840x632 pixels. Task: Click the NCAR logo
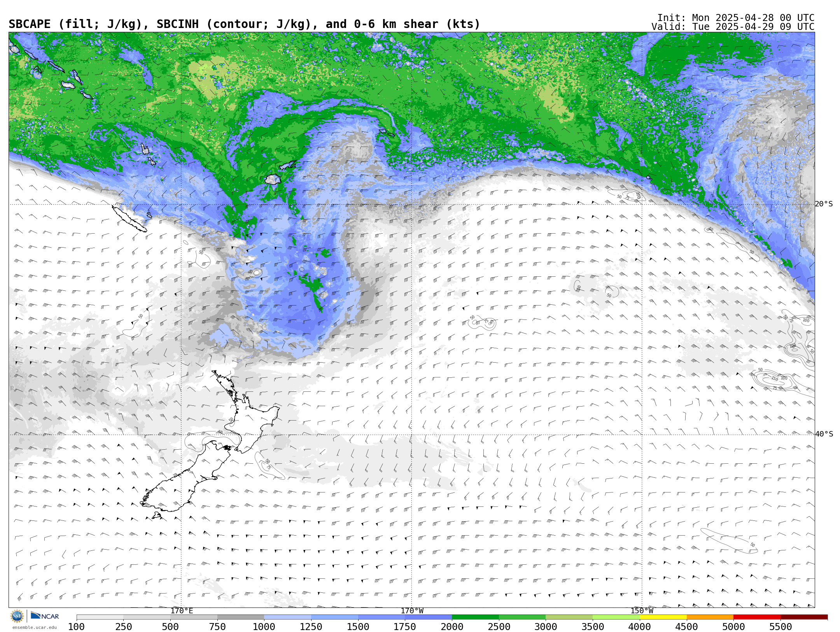point(45,616)
